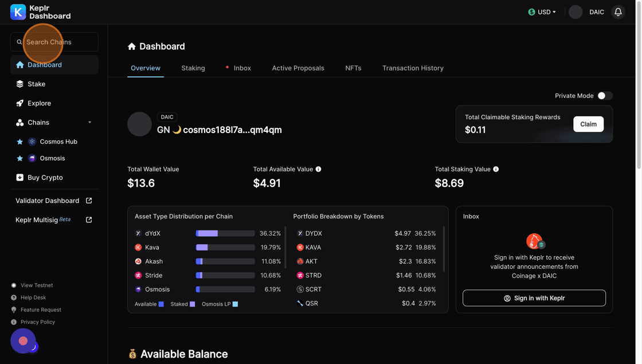This screenshot has width=642, height=364.
Task: Click info icon beside Total Available Value
Action: pos(318,169)
